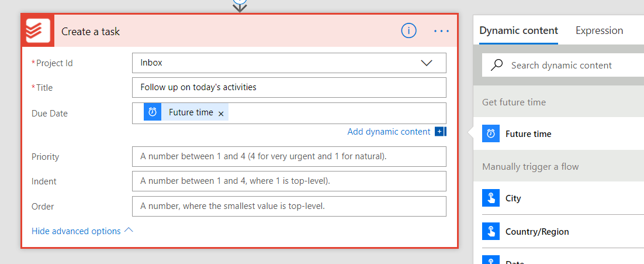Click the City trigger touch icon
The height and width of the screenshot is (264, 644).
[x=491, y=198]
